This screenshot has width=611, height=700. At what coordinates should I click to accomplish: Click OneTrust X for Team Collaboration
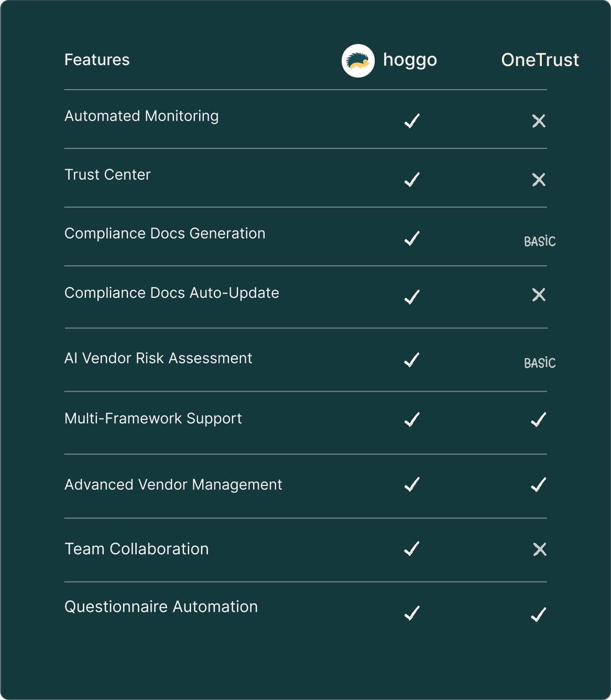click(x=540, y=550)
